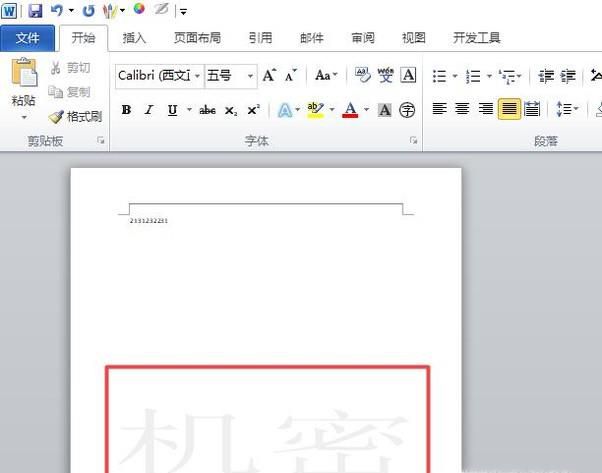Center align the text
The image size is (602, 473).
[462, 109]
